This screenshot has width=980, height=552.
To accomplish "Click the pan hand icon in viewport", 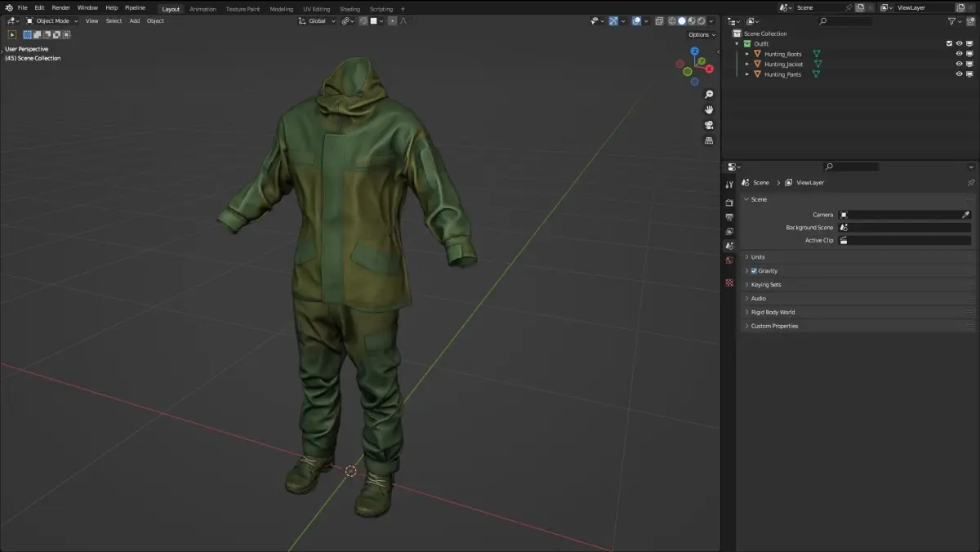I will click(709, 109).
